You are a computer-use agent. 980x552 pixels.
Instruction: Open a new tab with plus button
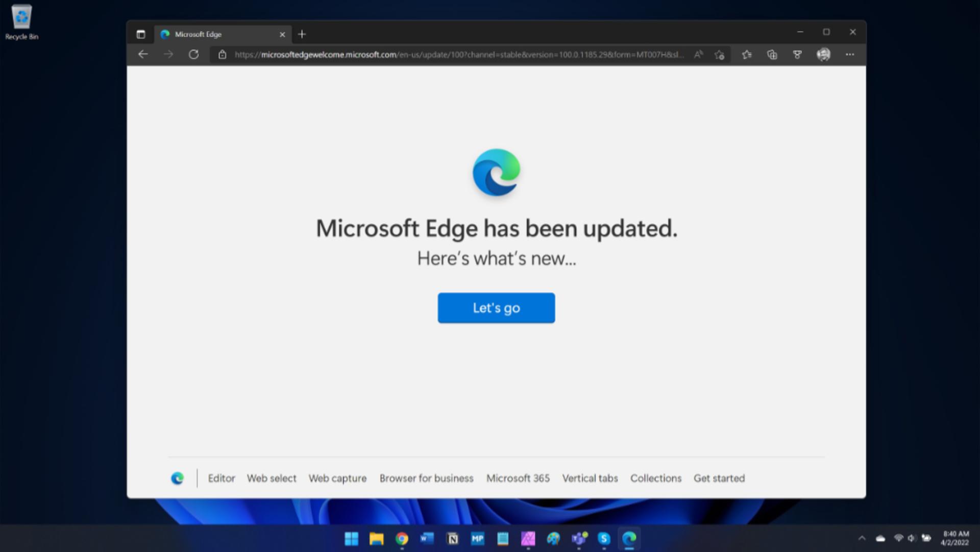point(302,34)
